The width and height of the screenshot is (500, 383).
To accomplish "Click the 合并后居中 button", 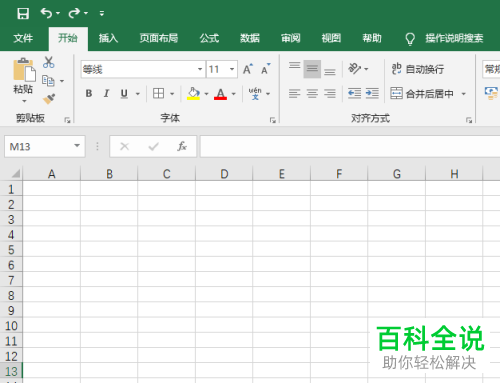I will pyautogui.click(x=422, y=94).
